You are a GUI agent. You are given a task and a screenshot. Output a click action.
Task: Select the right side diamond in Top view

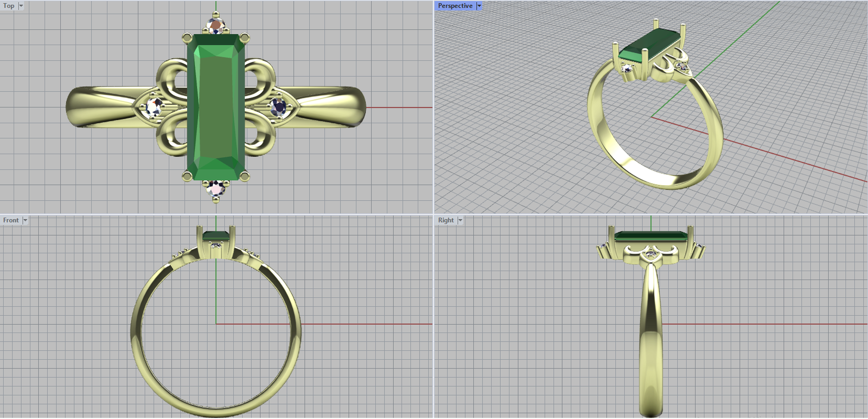coord(279,106)
